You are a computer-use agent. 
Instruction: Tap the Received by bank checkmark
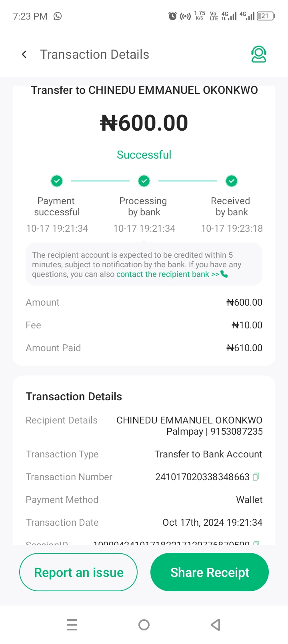[231, 181]
